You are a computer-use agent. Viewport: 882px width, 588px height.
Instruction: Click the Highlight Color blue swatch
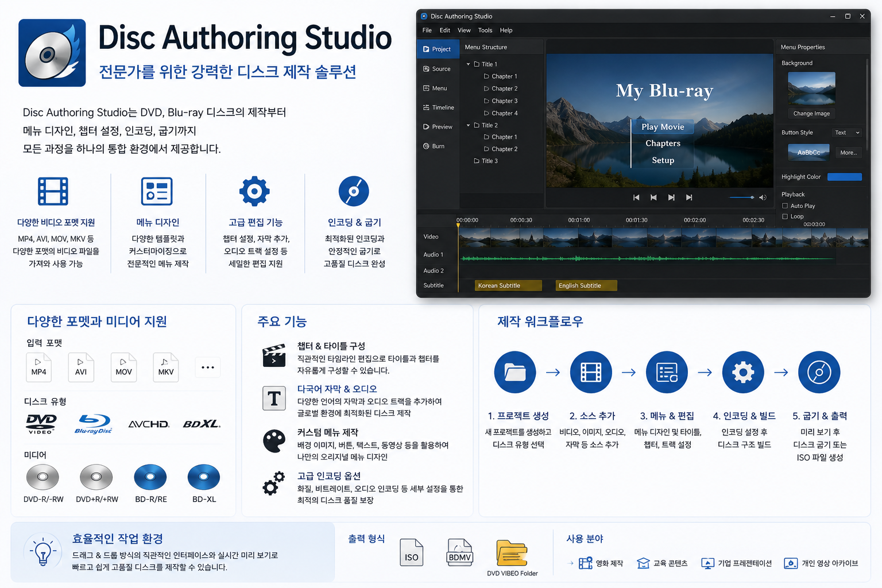pyautogui.click(x=844, y=177)
